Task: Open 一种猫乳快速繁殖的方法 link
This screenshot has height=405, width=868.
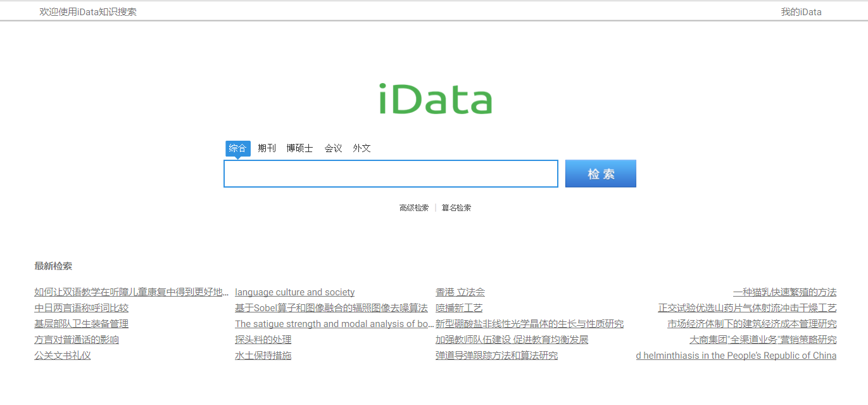Action: coord(784,292)
